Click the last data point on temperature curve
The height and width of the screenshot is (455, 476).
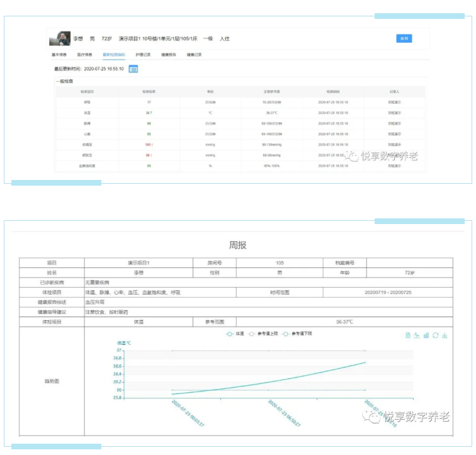coord(365,362)
